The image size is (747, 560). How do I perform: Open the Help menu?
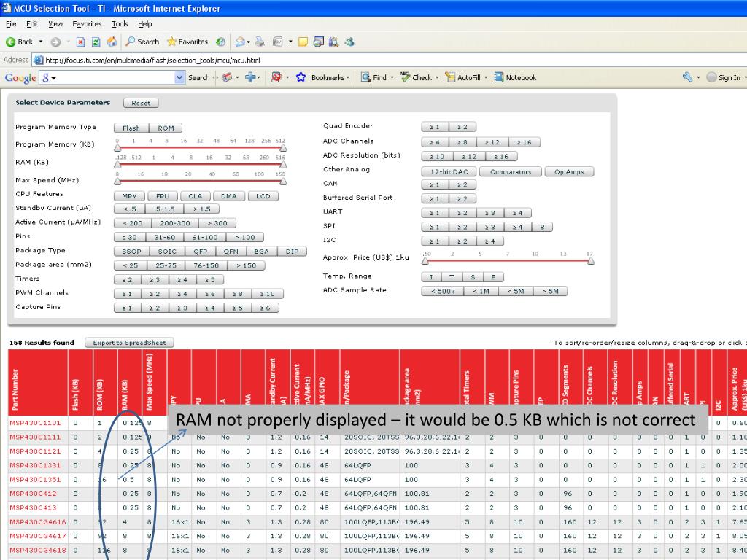[x=145, y=24]
